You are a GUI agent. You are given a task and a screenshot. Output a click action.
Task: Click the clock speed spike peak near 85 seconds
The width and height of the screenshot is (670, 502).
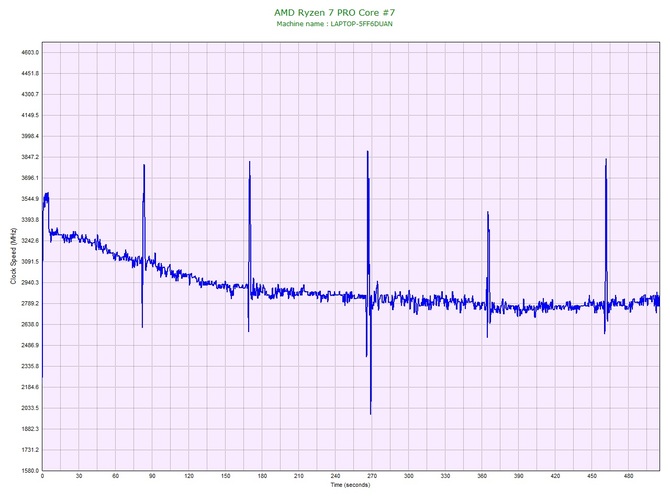click(x=144, y=165)
